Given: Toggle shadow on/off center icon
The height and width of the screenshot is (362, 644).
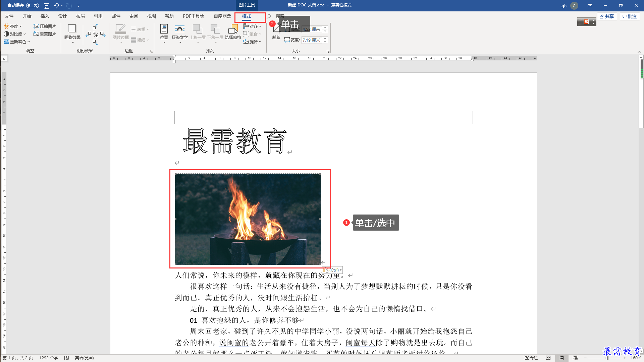Looking at the screenshot, I should point(96,34).
